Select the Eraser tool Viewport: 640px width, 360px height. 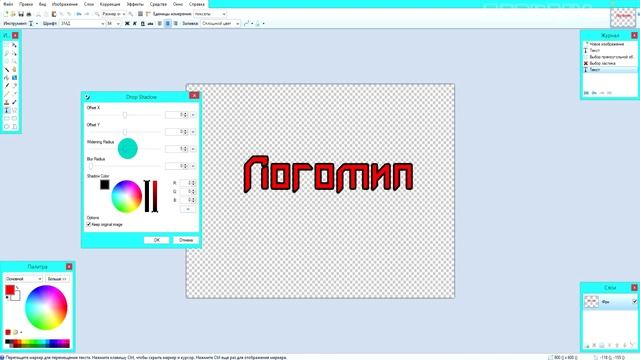click(x=14, y=85)
